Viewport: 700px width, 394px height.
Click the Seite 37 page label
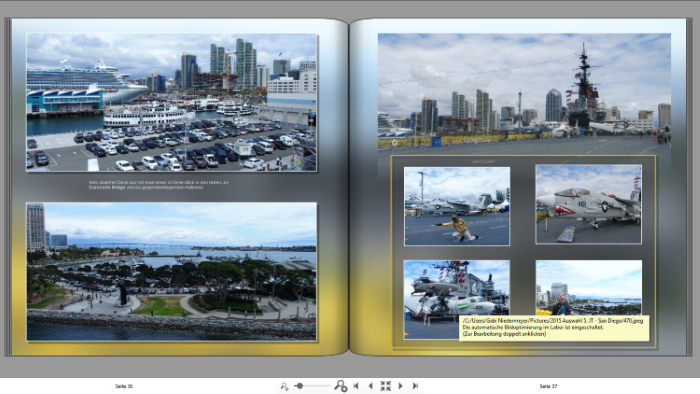548,386
